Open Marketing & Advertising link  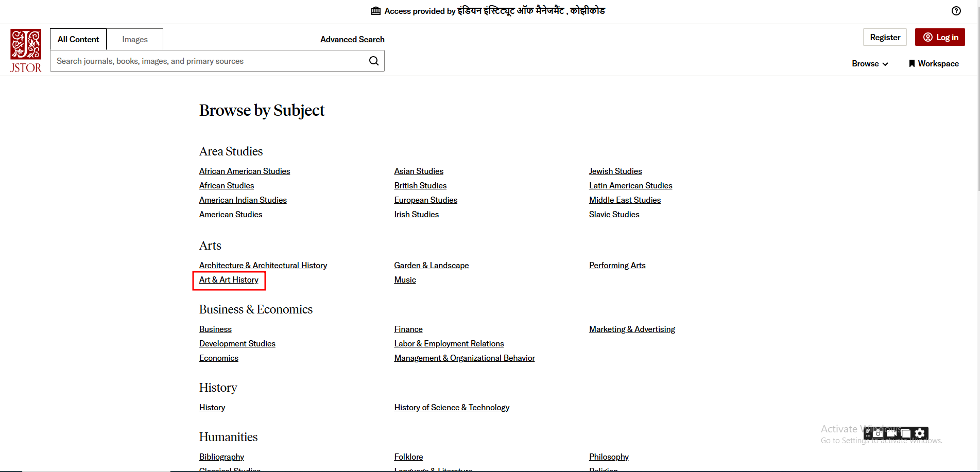tap(632, 329)
